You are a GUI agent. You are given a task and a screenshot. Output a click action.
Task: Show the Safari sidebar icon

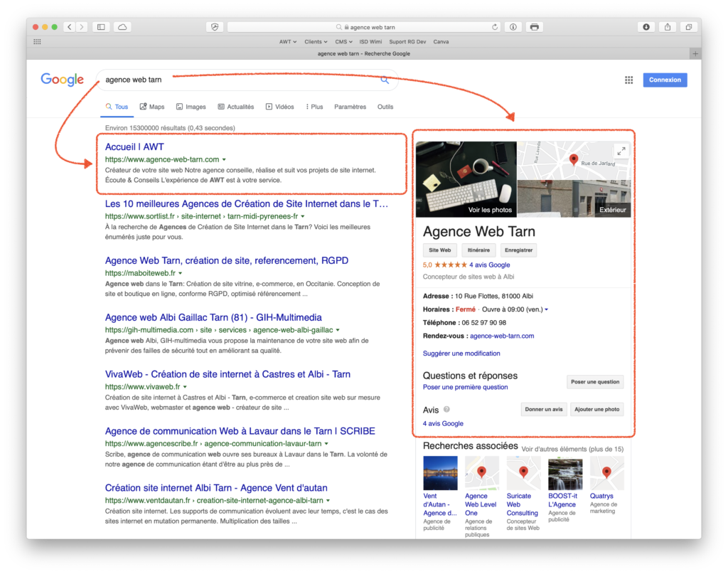[x=100, y=26]
